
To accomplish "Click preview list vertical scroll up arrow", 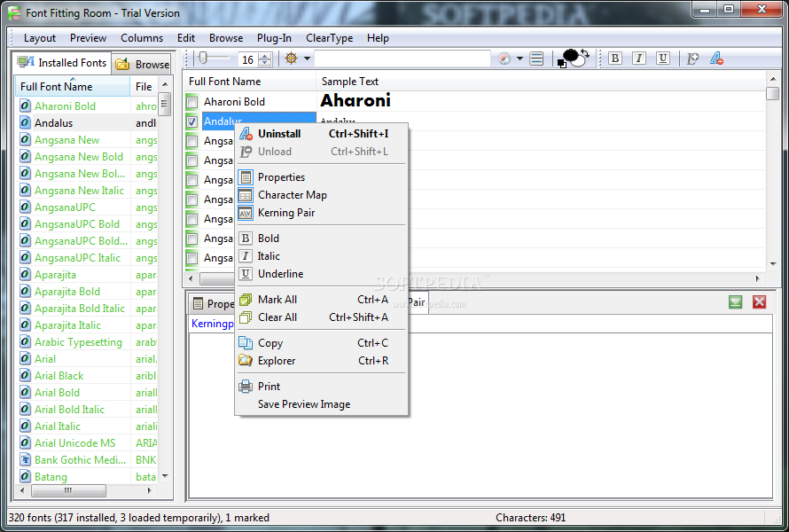I will click(x=773, y=79).
